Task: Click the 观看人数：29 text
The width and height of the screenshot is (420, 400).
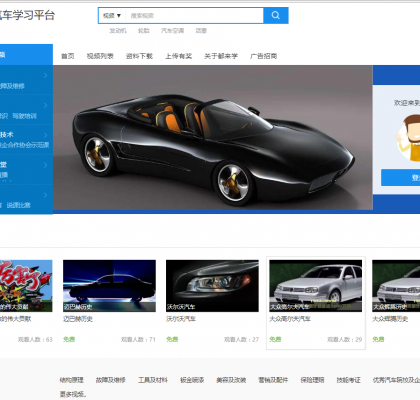Action: click(x=344, y=340)
